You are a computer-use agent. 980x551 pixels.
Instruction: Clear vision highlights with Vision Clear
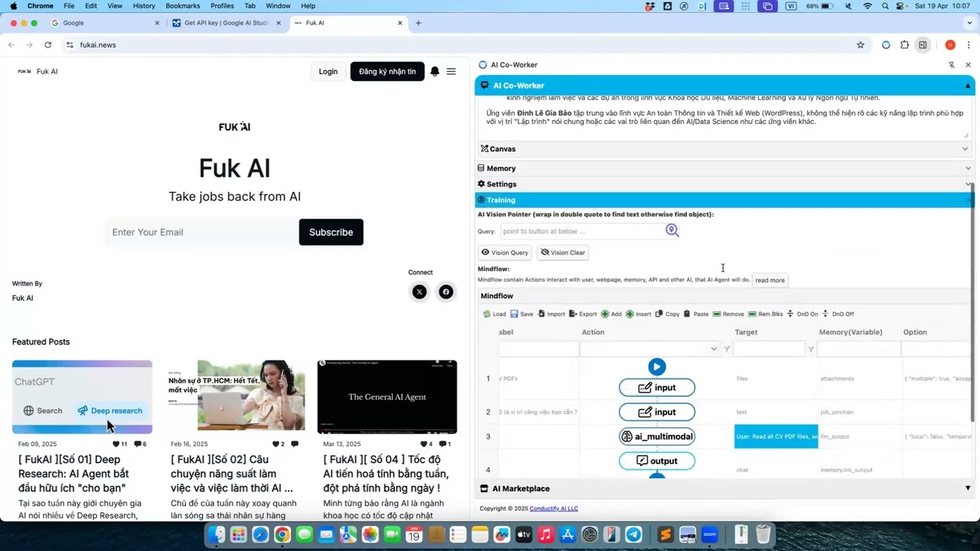(x=563, y=253)
